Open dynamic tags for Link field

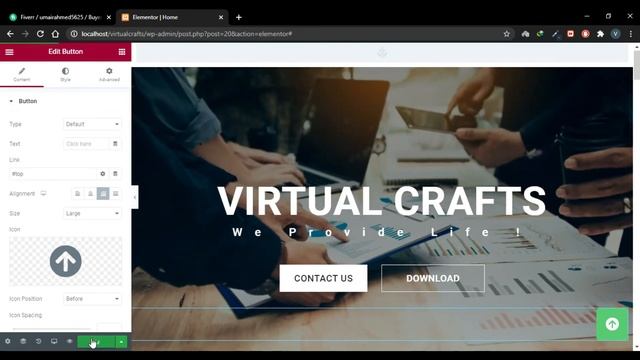click(x=115, y=174)
